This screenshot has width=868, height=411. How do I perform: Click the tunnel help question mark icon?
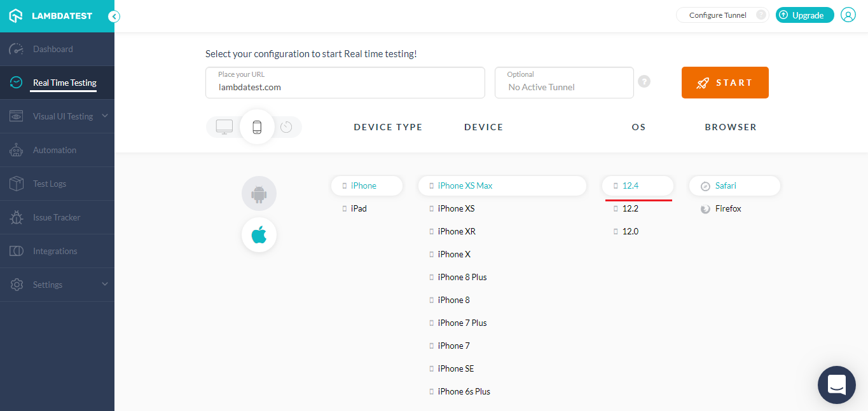(644, 81)
